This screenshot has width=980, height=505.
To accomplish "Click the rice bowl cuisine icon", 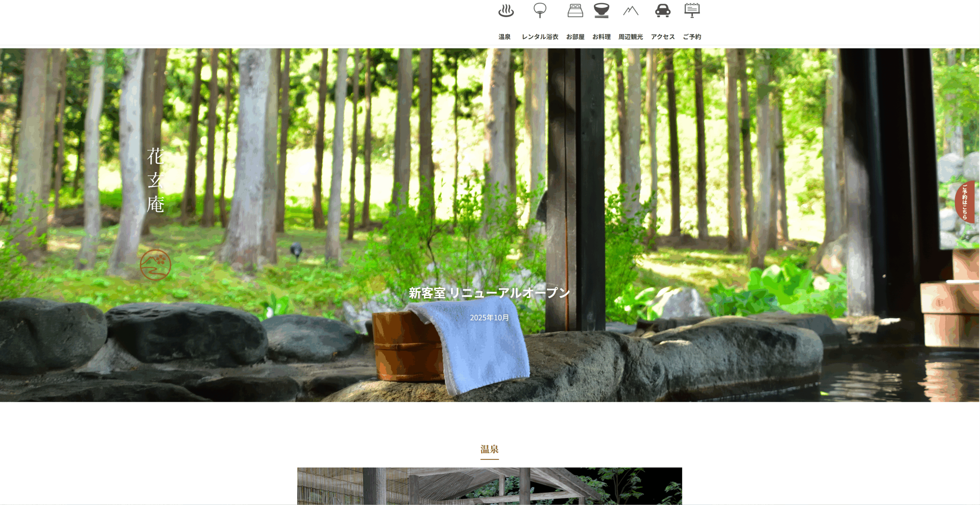I will coord(601,11).
